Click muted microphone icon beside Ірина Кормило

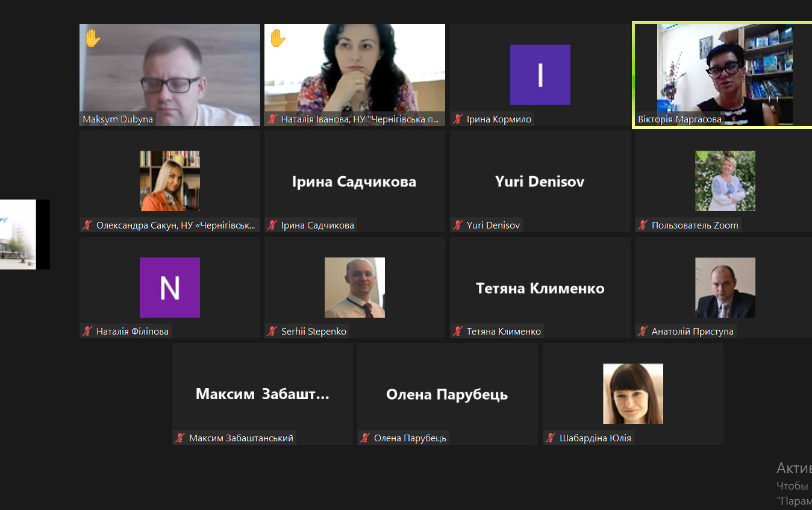458,119
